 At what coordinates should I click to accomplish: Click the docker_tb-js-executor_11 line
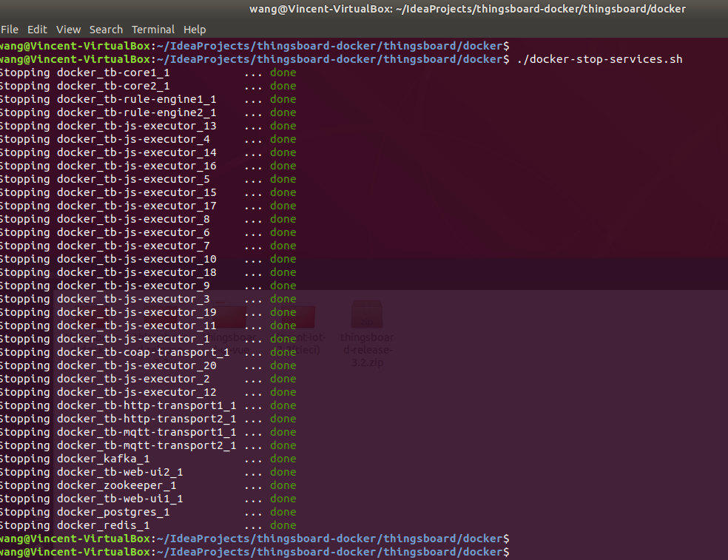coord(148,325)
